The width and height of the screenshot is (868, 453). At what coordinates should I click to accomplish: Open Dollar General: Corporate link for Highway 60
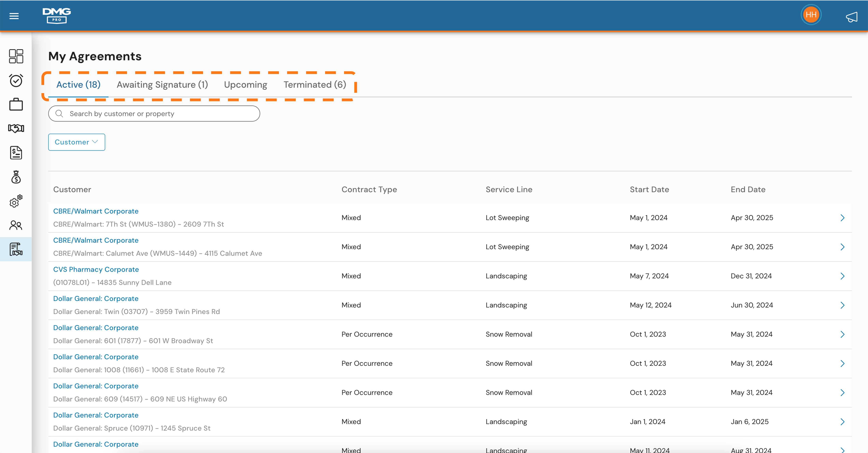click(96, 386)
